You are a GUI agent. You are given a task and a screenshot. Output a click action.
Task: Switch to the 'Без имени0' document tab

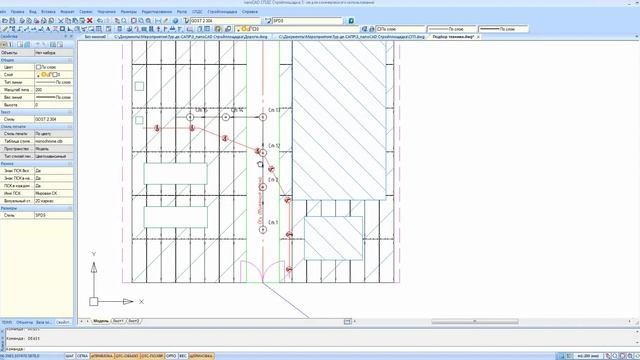coord(95,37)
